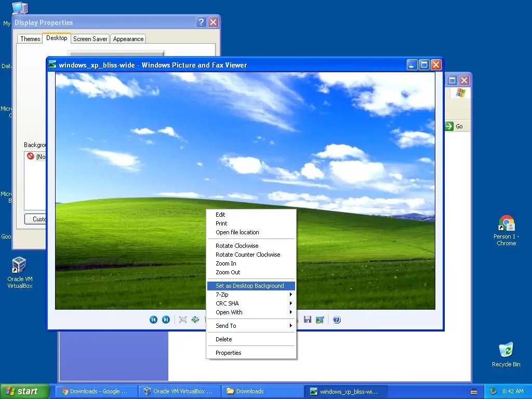Switch to Downloads folder taskbar item
The image size is (532, 399).
click(x=262, y=391)
